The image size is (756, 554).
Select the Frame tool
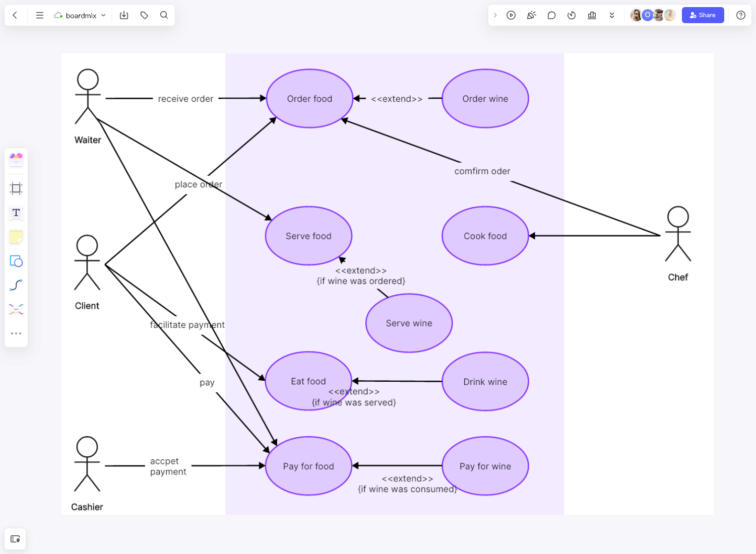(16, 188)
